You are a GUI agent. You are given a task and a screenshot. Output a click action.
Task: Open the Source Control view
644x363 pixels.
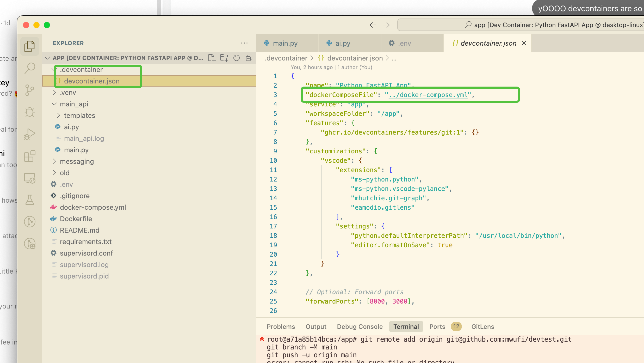click(30, 90)
